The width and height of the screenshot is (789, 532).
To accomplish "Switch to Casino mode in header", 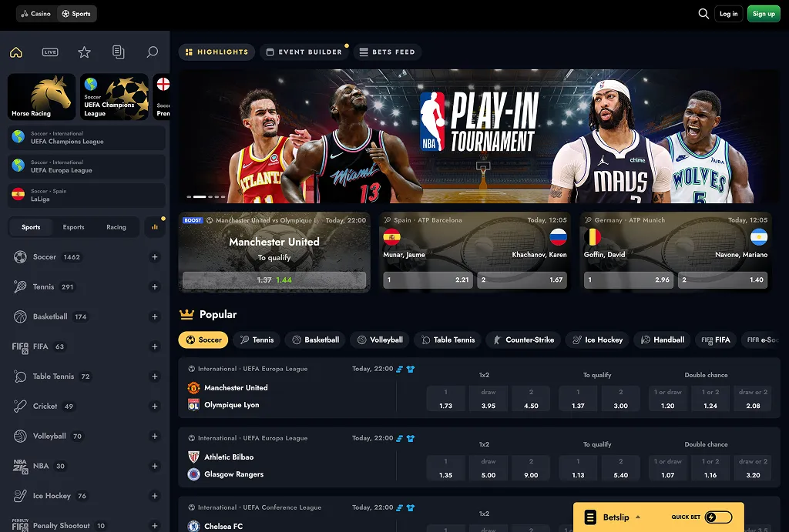I will tap(35, 14).
